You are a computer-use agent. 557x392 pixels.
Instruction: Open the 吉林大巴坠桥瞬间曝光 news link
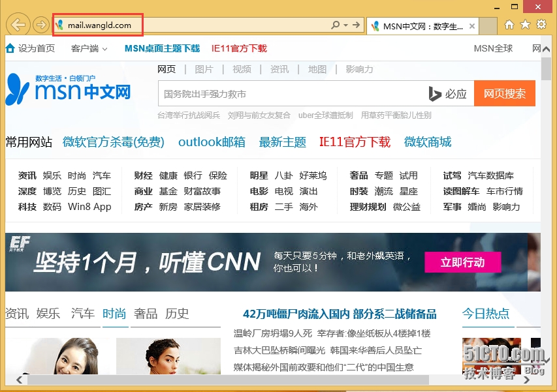(x=279, y=350)
